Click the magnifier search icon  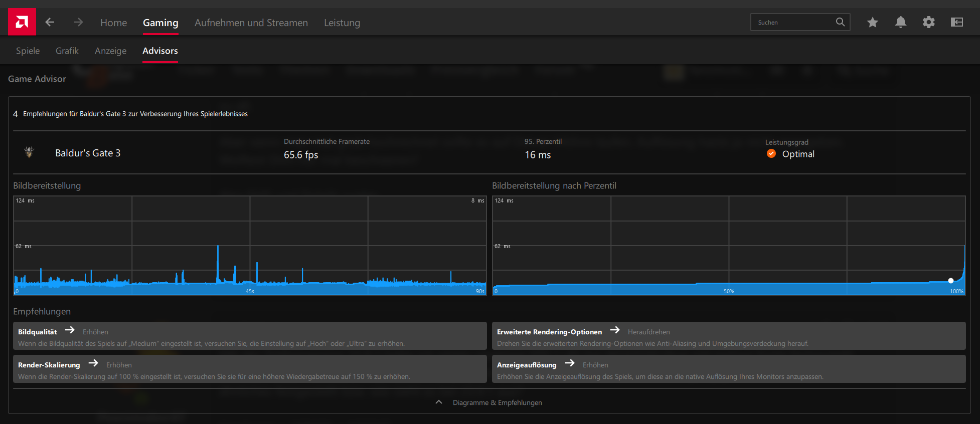[841, 22]
